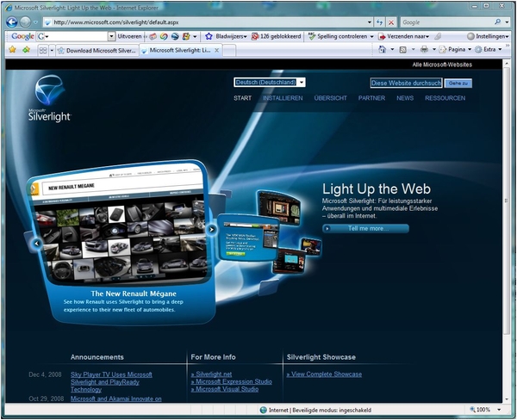Image resolution: width=517 pixels, height=420 pixels.
Task: Open Microsoft Expression Studio link
Action: [x=232, y=381]
